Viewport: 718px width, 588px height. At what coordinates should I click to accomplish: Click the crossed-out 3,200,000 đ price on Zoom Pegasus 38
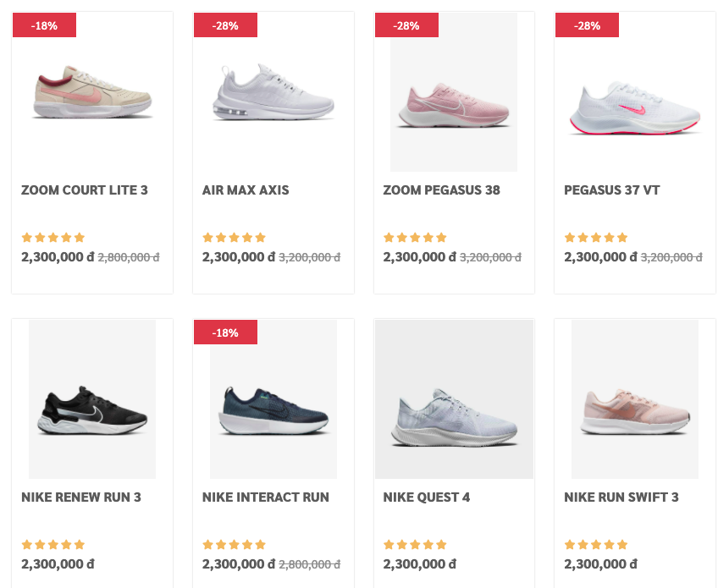coord(489,256)
